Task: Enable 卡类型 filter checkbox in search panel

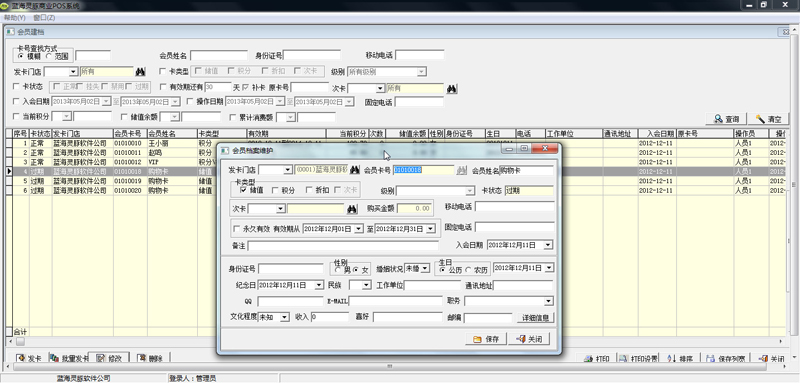Action: point(163,72)
